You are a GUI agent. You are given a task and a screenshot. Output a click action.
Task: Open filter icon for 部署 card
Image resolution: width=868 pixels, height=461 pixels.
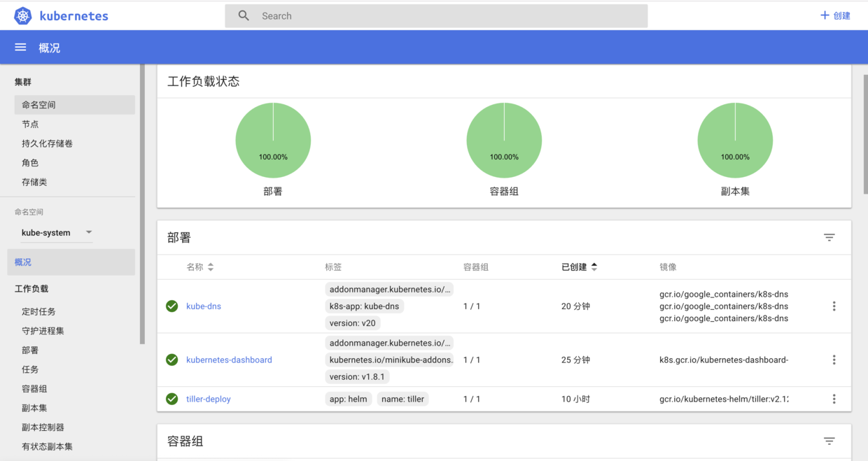point(829,238)
